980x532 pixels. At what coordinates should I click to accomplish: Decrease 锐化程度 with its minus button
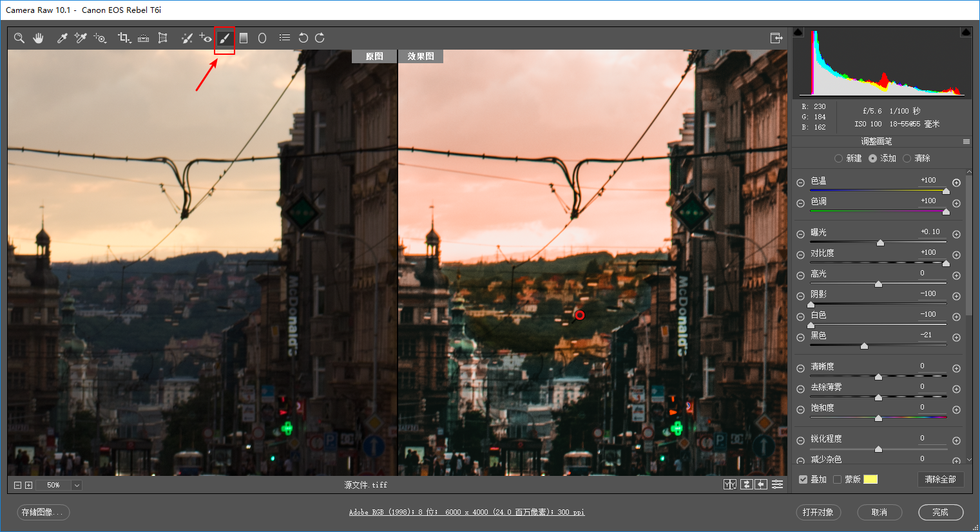[x=800, y=440]
